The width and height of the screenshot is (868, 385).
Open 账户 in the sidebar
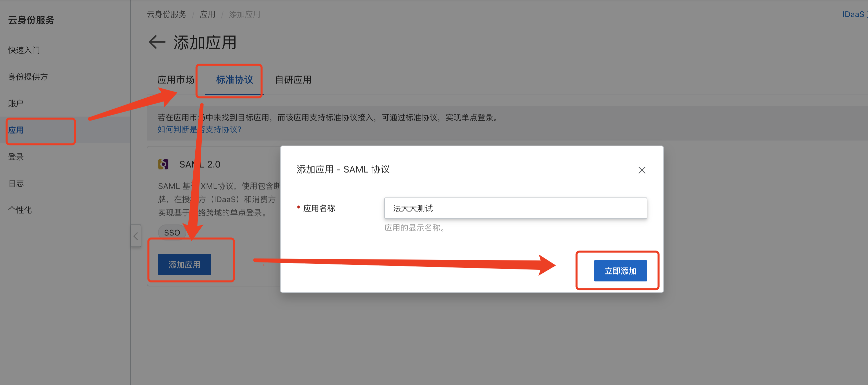(16, 103)
